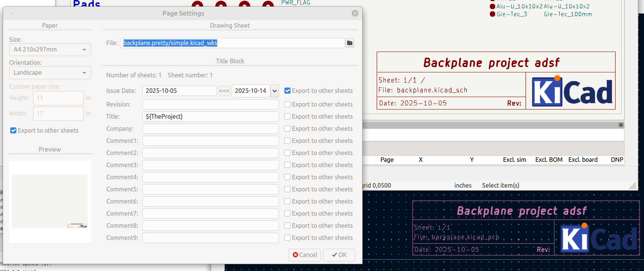The width and height of the screenshot is (644, 271).
Task: Open the Orientation Landscape dropdown
Action: pyautogui.click(x=50, y=73)
